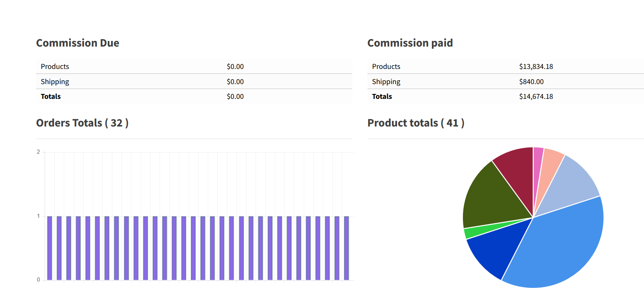
Task: Click the large light blue pie slice
Action: (x=561, y=242)
